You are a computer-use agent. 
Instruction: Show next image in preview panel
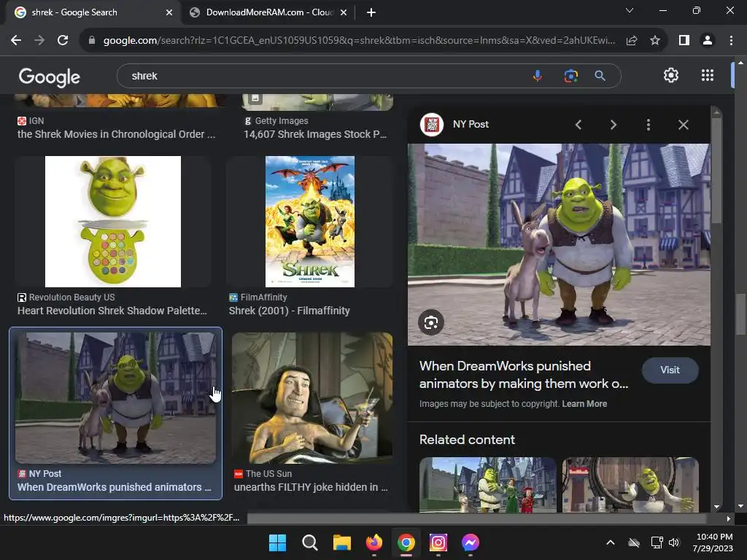click(x=613, y=125)
